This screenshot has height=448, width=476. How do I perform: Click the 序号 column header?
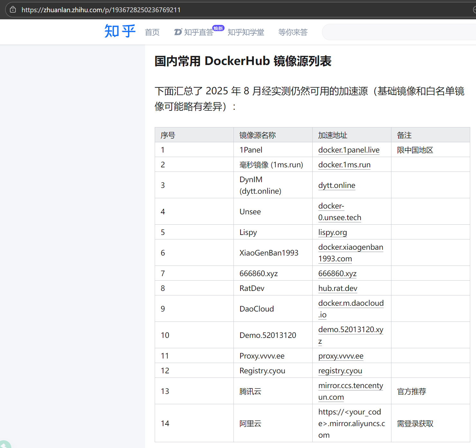(194, 135)
